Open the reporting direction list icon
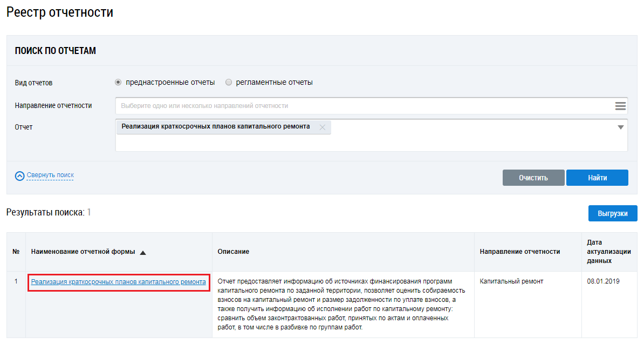 click(x=620, y=106)
